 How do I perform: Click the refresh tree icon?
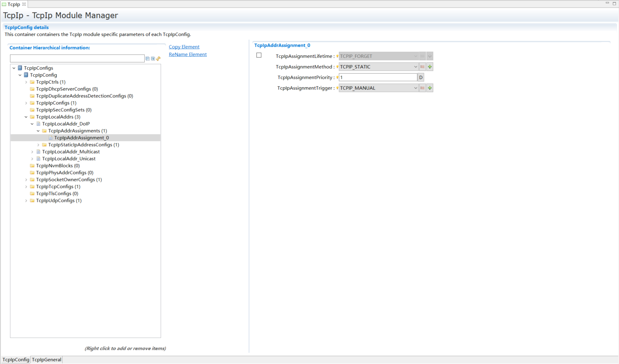click(158, 59)
